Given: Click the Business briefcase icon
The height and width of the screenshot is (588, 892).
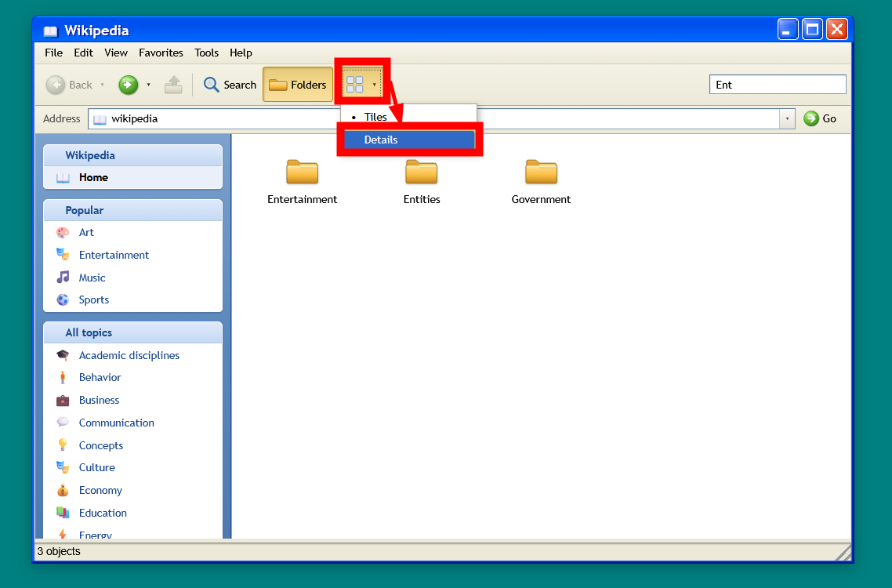Looking at the screenshot, I should click(x=63, y=400).
